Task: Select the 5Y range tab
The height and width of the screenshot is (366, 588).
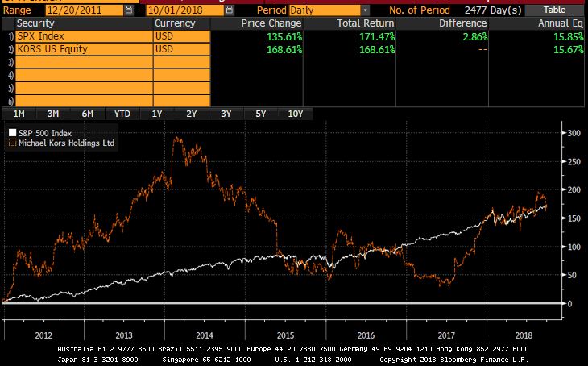Action: coord(261,114)
